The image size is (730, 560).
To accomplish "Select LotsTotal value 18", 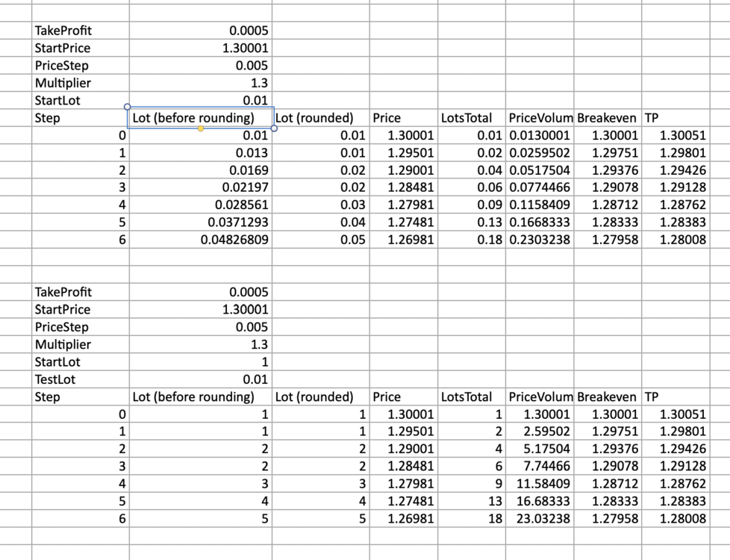I will pos(472,518).
